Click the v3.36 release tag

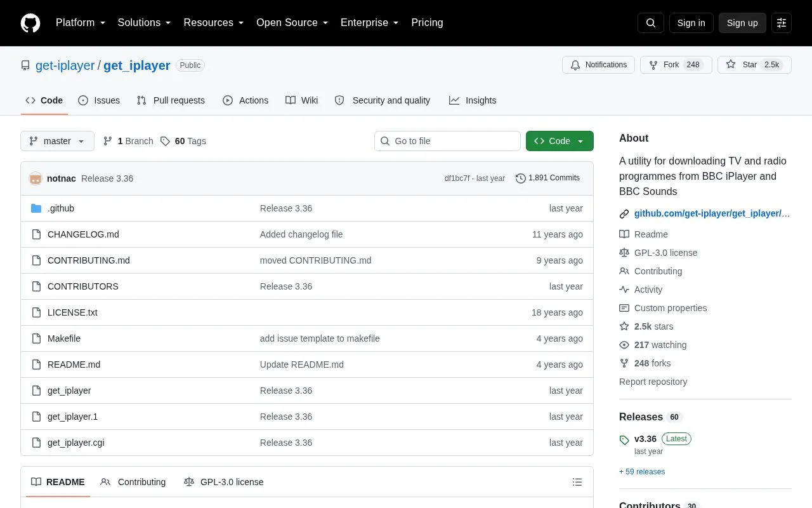pyautogui.click(x=645, y=439)
